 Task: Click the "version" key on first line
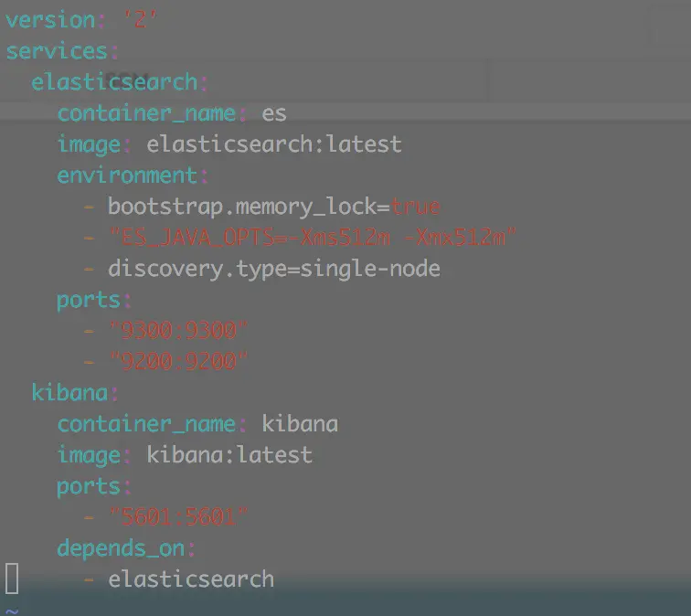[50, 20]
